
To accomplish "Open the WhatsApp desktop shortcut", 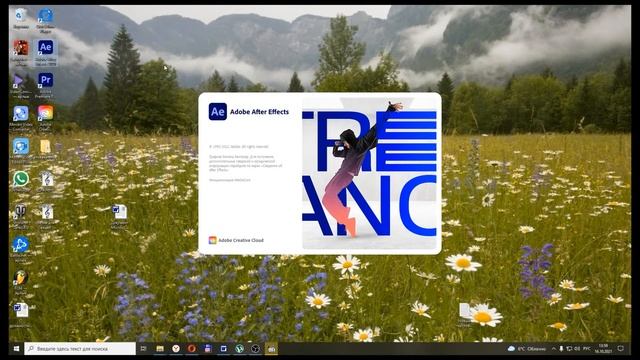I will tap(20, 181).
